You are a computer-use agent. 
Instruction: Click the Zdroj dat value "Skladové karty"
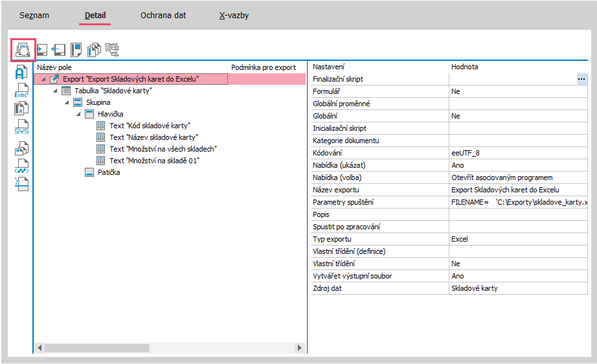click(x=518, y=288)
